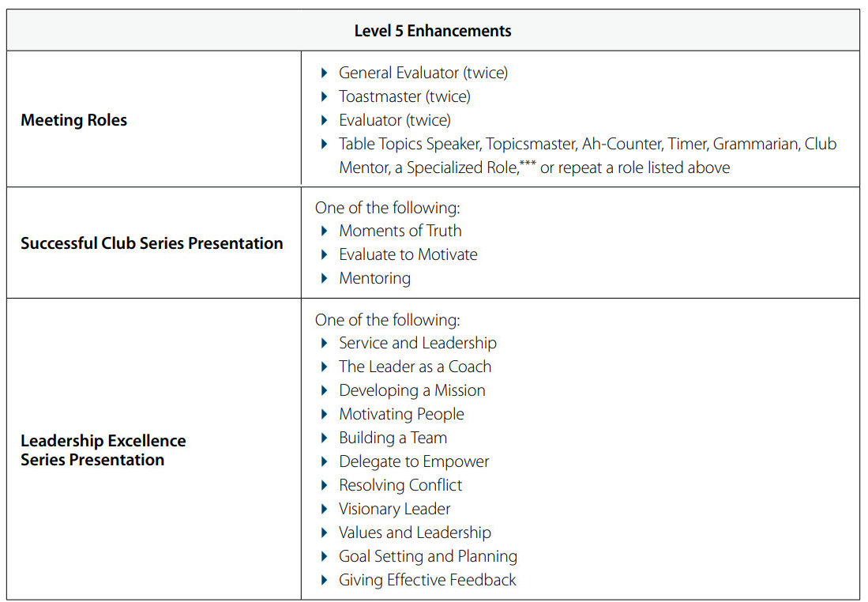Click the arrow bullet beside General Evaluator (twice)

(324, 73)
